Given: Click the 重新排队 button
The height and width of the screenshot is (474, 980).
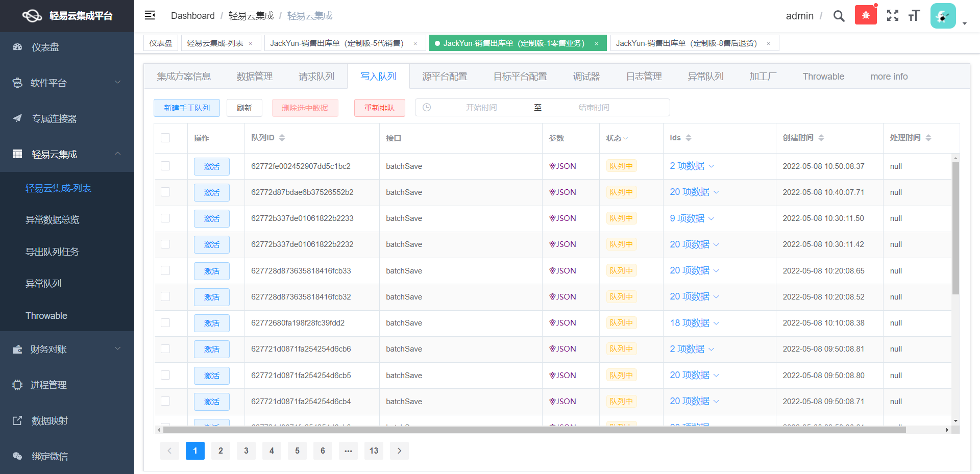Looking at the screenshot, I should pos(379,108).
